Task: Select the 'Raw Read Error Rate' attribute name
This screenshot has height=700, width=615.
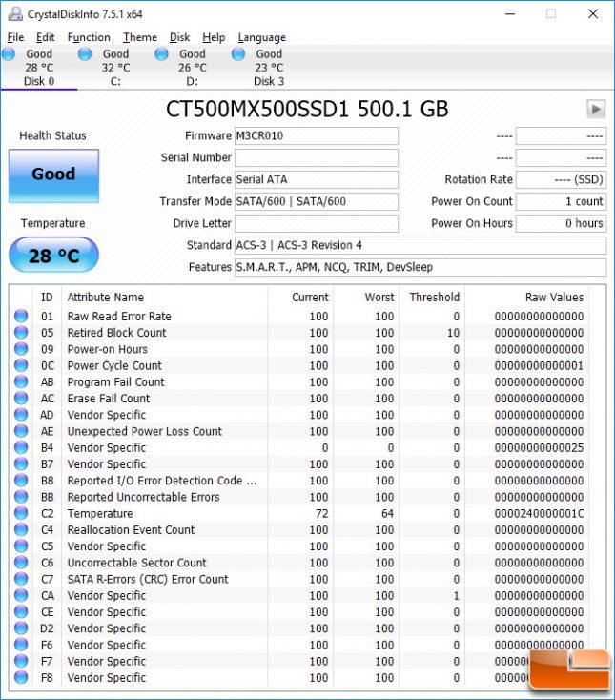Action: pyautogui.click(x=119, y=316)
